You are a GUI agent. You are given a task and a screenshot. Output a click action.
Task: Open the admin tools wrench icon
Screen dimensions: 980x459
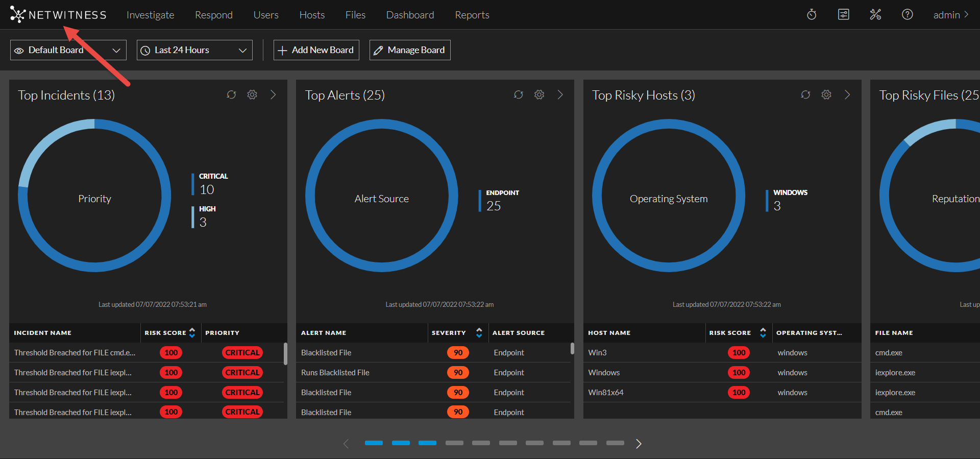pyautogui.click(x=875, y=15)
